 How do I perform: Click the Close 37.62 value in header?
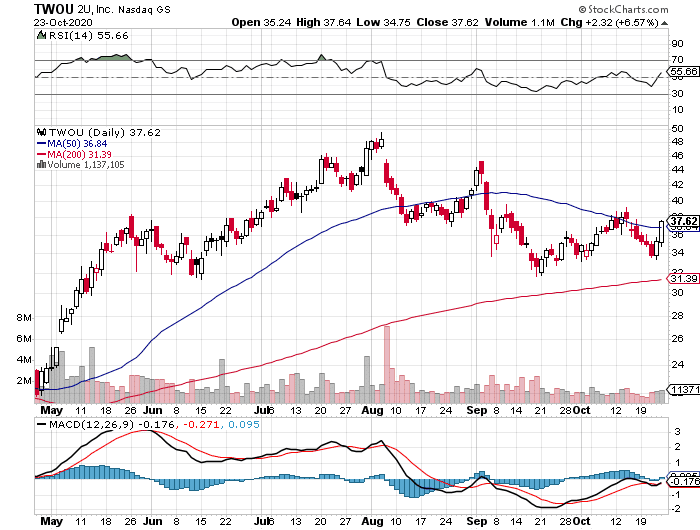pos(447,22)
